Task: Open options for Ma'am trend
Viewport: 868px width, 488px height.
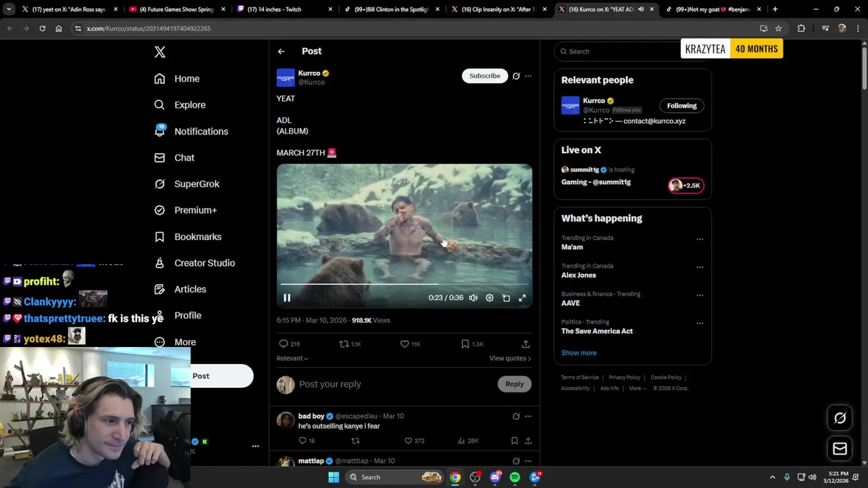Action: [700, 239]
